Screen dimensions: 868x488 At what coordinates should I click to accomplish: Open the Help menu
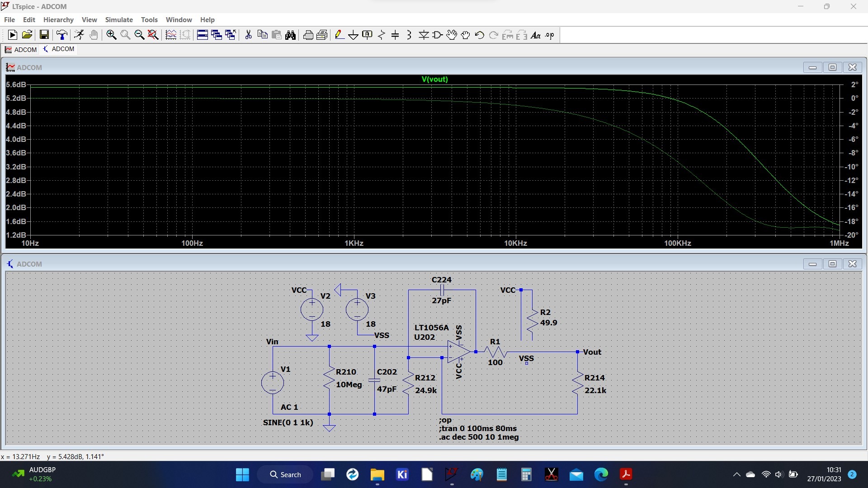(207, 19)
